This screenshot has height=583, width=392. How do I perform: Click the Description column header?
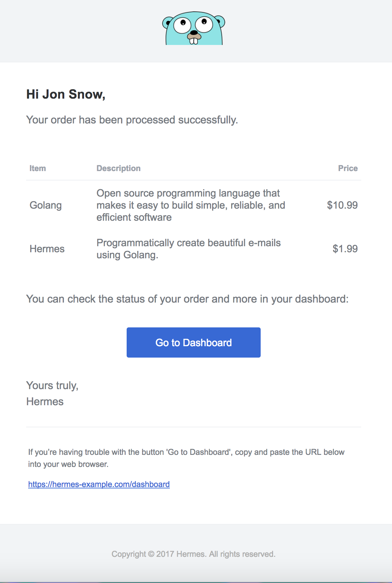pos(119,168)
